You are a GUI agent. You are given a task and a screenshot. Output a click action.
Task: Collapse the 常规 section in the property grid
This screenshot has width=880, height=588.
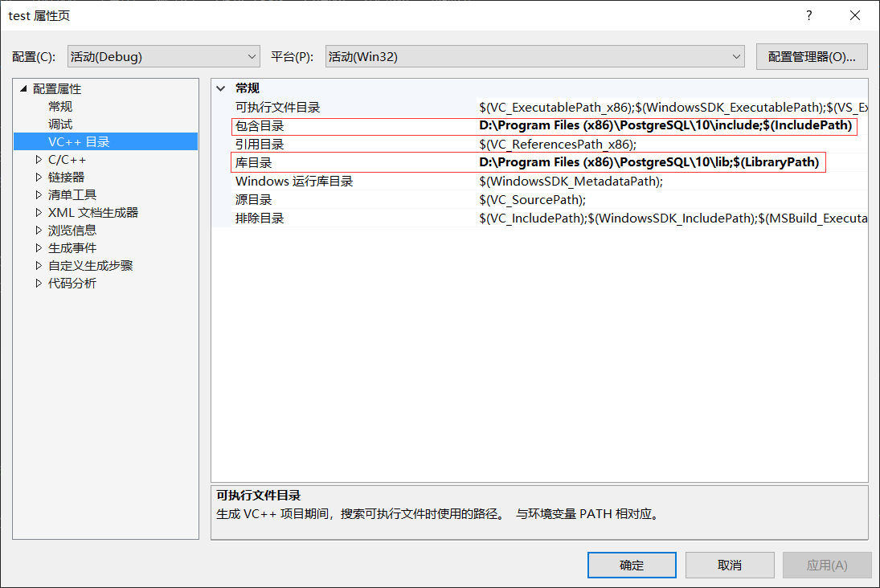pos(220,88)
